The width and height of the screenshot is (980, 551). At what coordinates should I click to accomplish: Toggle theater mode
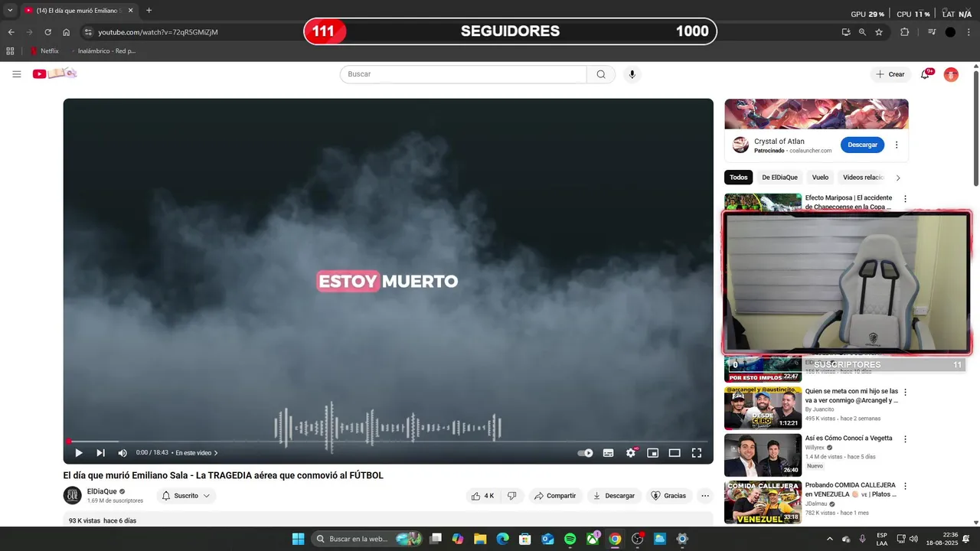(x=675, y=453)
